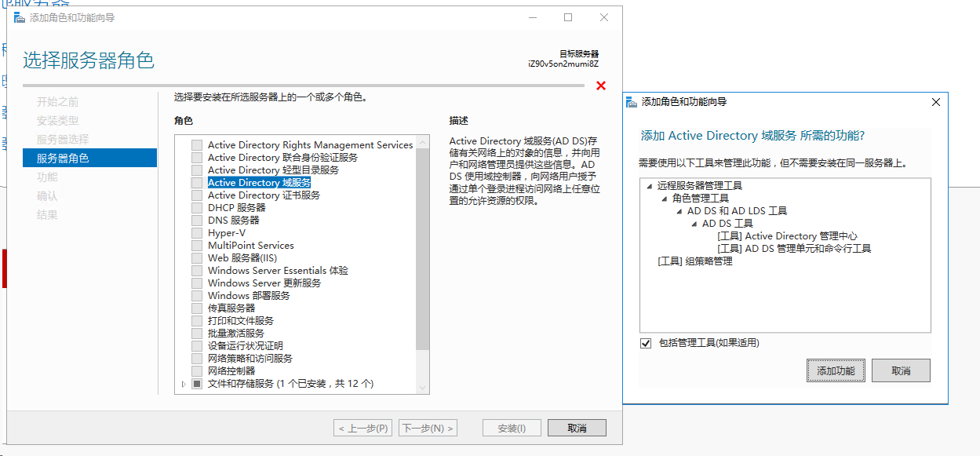Go to the 功能 wizard step
Screen dimensions: 980x456
[47, 177]
